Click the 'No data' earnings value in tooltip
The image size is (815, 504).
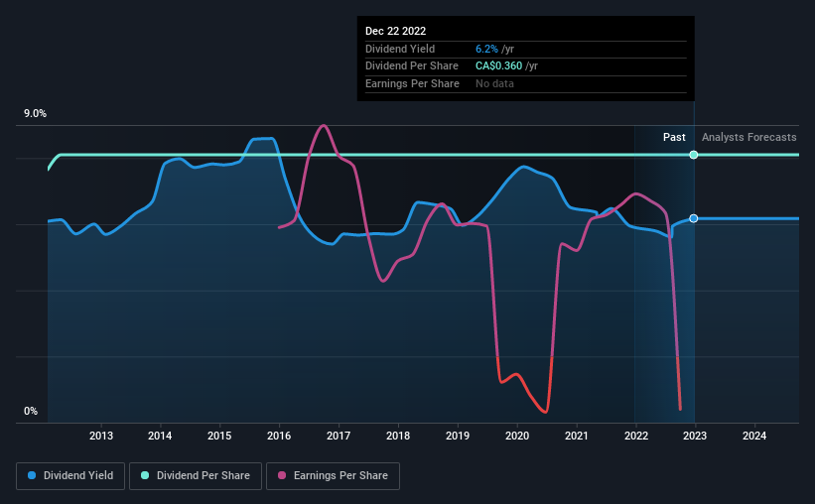pyautogui.click(x=494, y=83)
